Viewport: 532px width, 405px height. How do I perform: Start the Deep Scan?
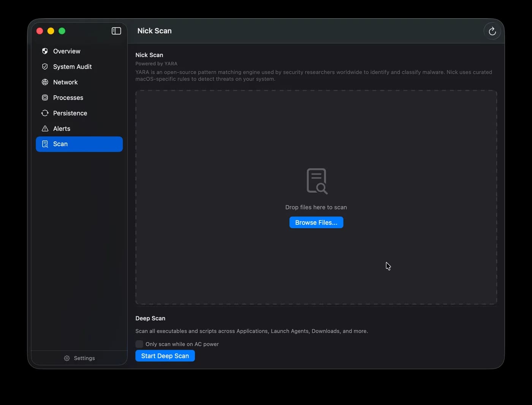[165, 356]
